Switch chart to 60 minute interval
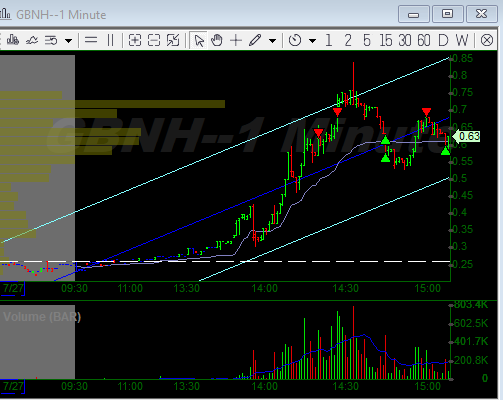 click(x=424, y=40)
